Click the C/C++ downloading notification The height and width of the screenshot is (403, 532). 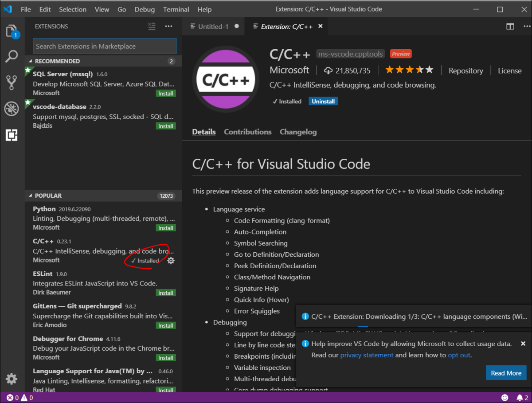click(x=415, y=317)
